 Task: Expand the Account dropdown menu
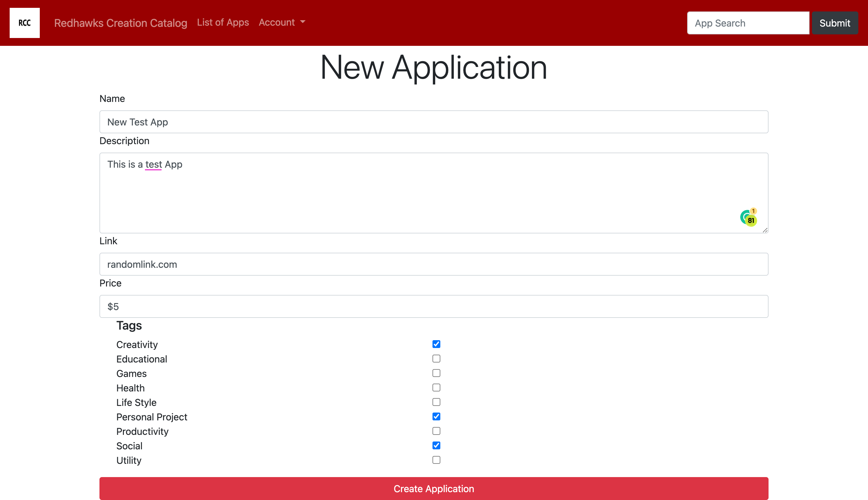(282, 22)
